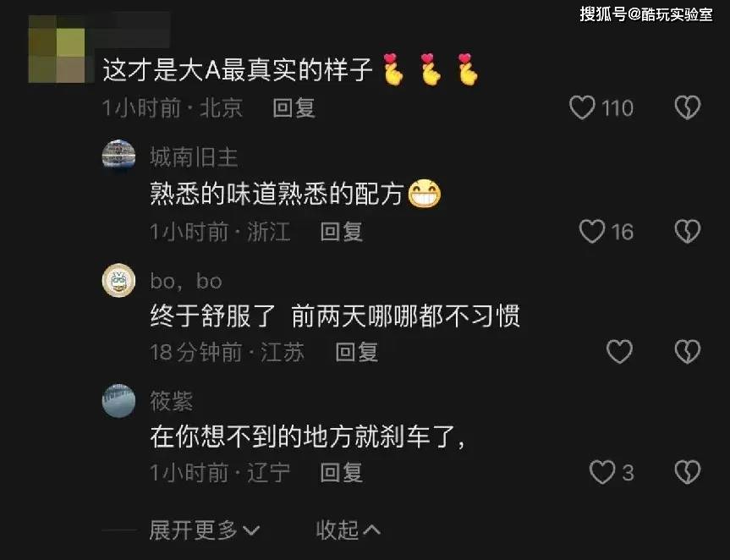
Task: Dislike 筱紫's comment from 辽宁
Action: [x=688, y=473]
